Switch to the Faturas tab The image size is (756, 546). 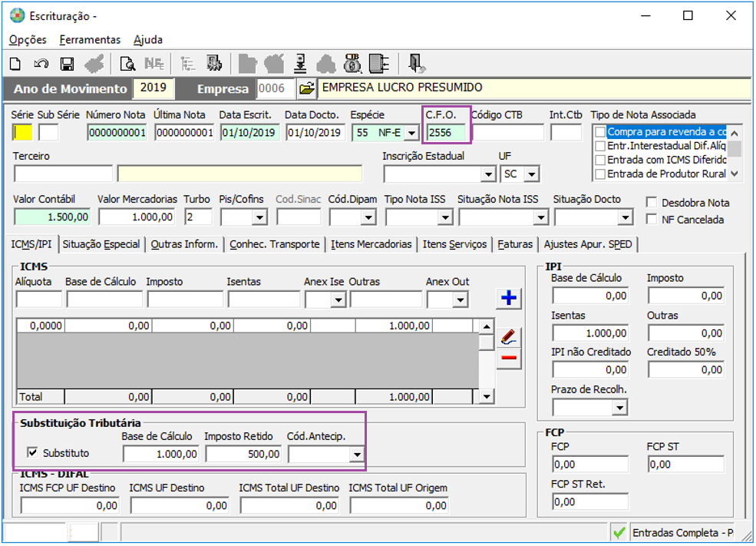515,244
